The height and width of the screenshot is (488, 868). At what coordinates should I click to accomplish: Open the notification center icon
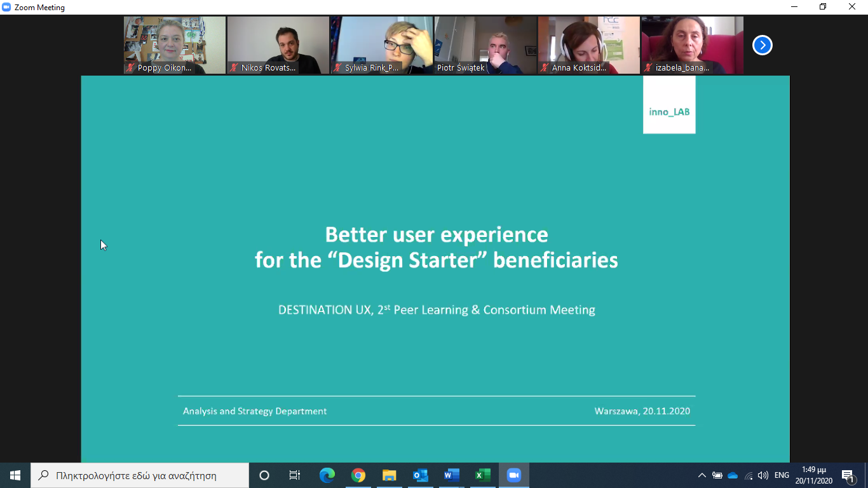848,475
